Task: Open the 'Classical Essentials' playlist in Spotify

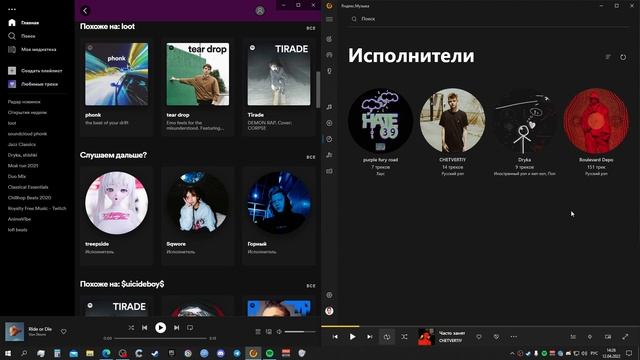Action: click(28, 187)
